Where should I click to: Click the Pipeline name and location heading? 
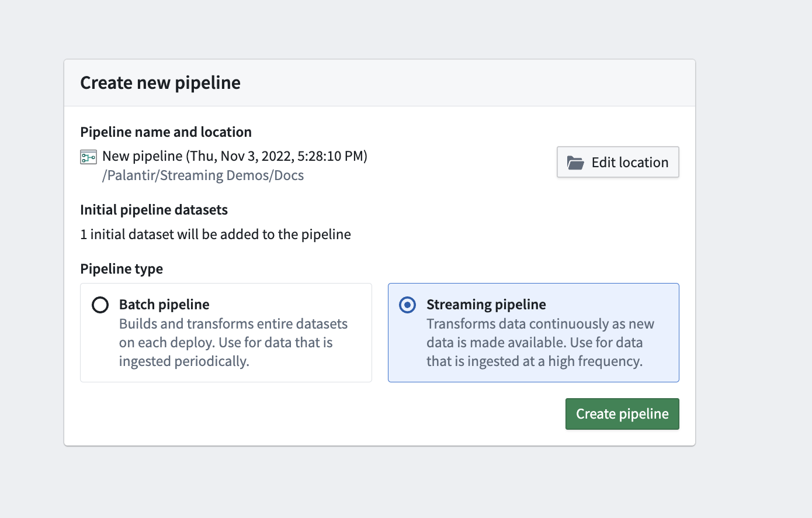tap(166, 132)
